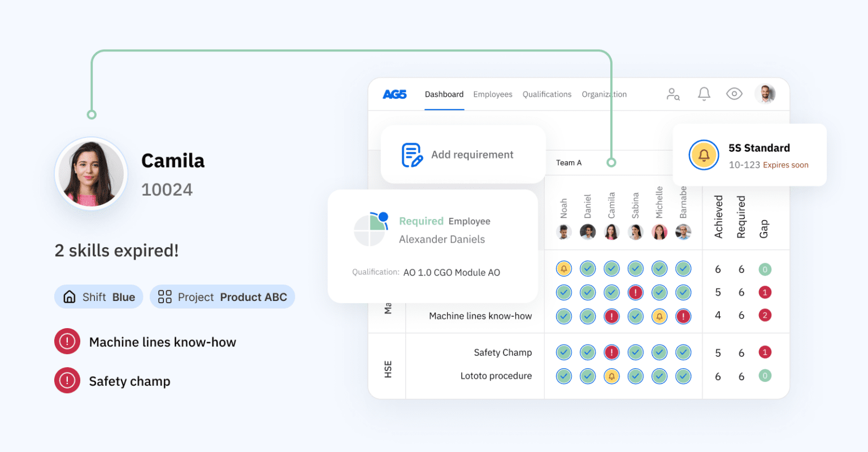
Task: Click the red exclamation status for Sabina in second row
Action: pyautogui.click(x=635, y=292)
